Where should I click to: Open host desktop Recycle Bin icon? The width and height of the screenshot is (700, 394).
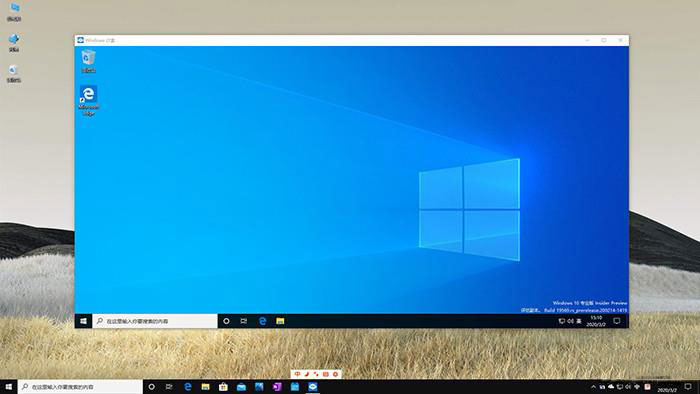pos(14,74)
